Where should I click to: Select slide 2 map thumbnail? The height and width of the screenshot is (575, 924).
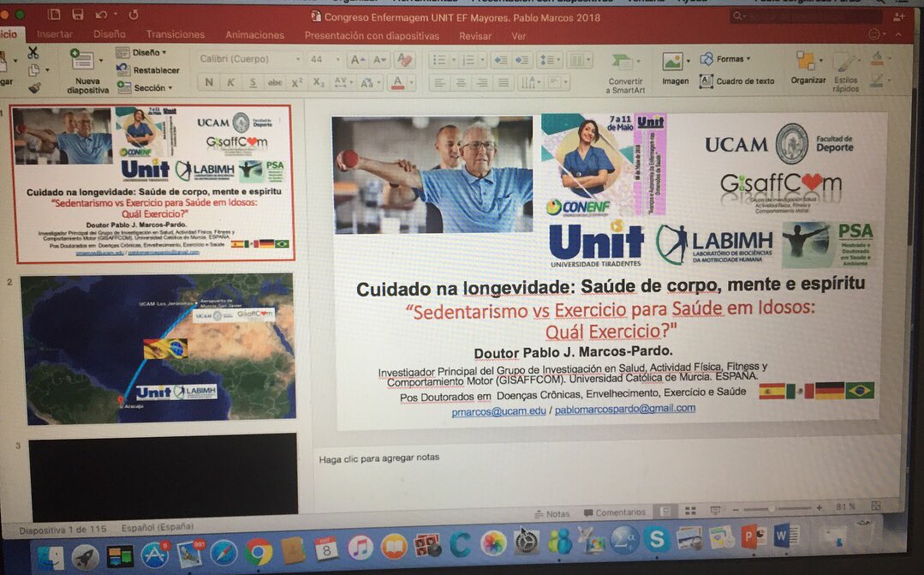158,348
